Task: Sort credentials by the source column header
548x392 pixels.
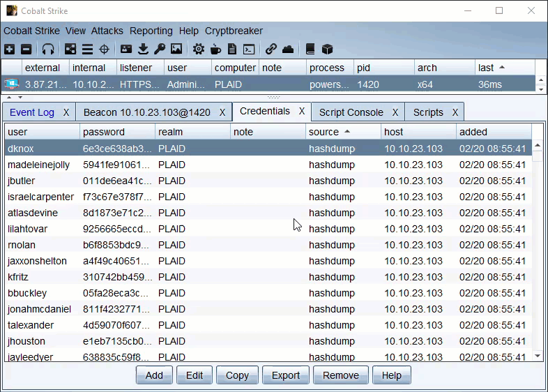Action: (x=343, y=132)
